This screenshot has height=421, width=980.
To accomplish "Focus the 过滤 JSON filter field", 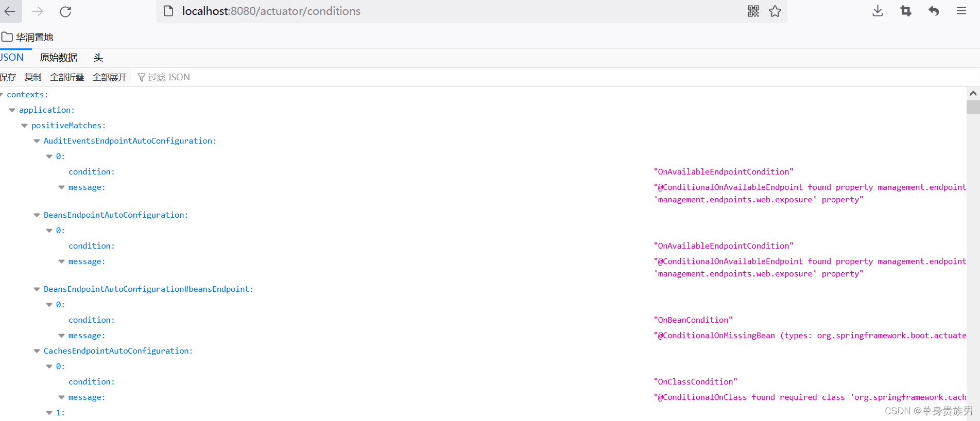I will pos(169,77).
